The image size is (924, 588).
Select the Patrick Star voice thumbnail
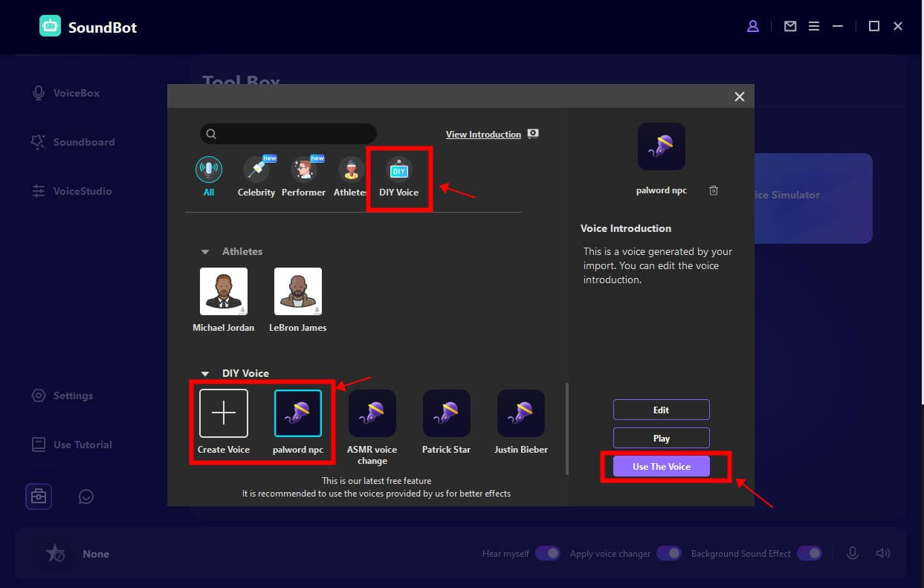pyautogui.click(x=446, y=413)
